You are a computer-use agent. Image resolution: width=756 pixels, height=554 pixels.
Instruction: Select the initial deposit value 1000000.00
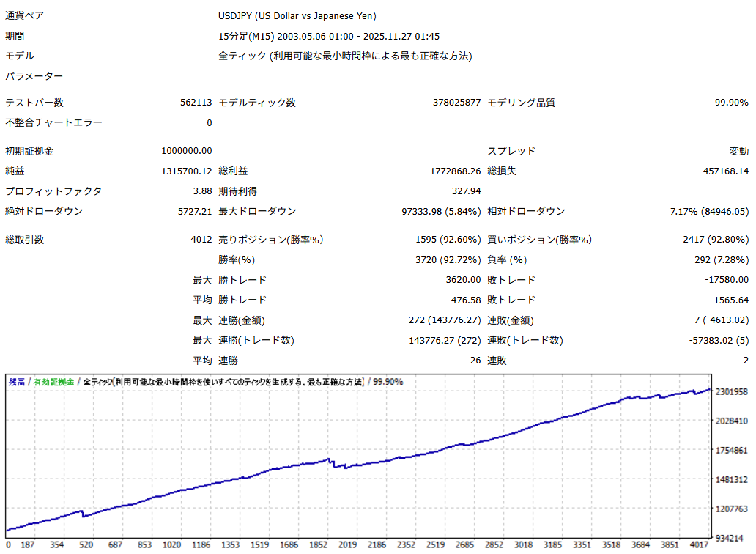coord(186,151)
